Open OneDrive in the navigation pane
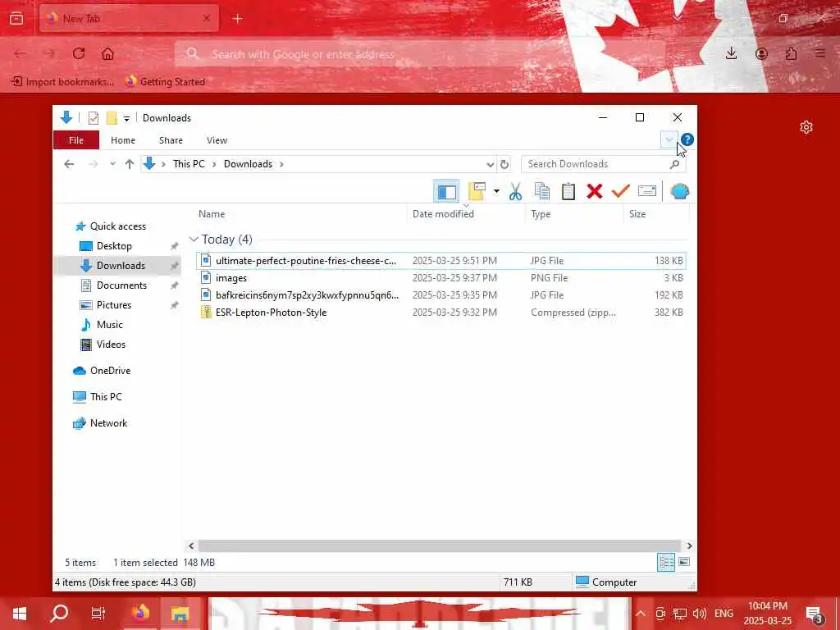The image size is (840, 630). click(110, 370)
